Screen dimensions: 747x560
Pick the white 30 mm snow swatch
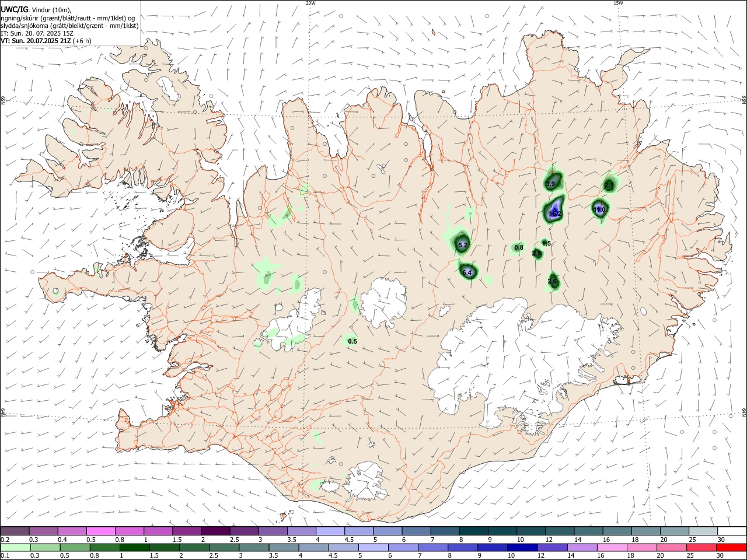(x=732, y=531)
